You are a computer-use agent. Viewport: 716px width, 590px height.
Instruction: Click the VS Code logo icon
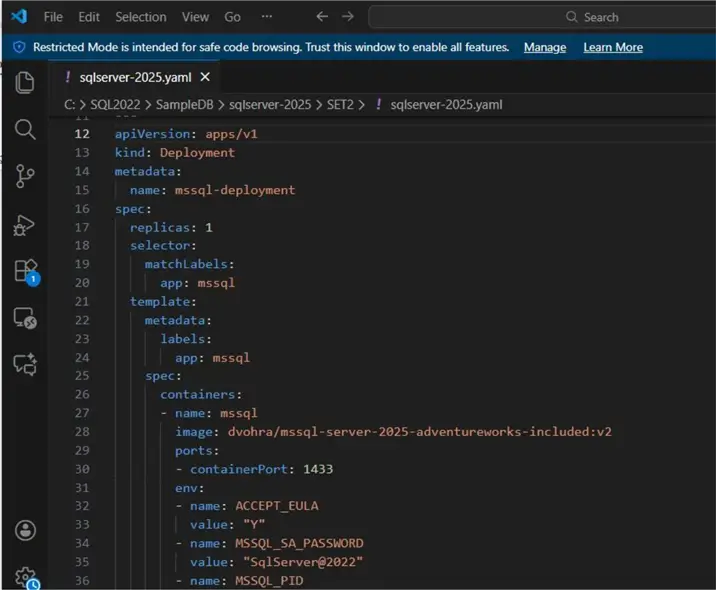pos(19,17)
